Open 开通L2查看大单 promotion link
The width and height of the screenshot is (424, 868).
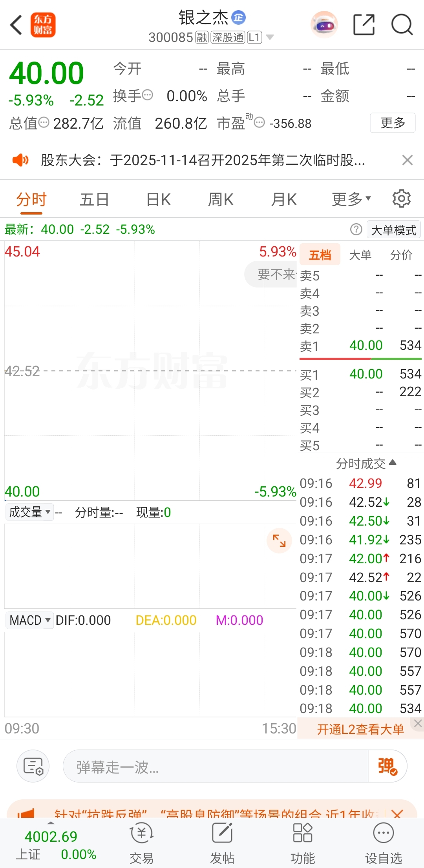[x=360, y=729]
